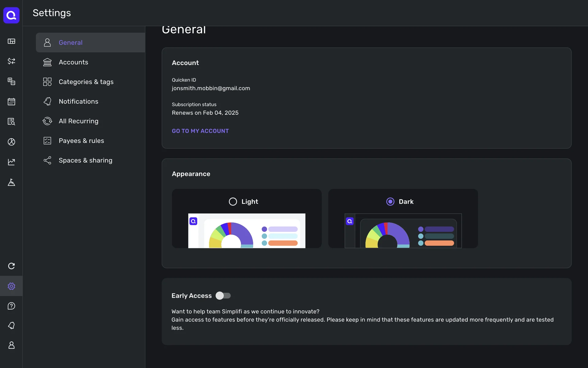The image size is (588, 368).
Task: Click the Dark theme preview thumbnail
Action: (403, 231)
